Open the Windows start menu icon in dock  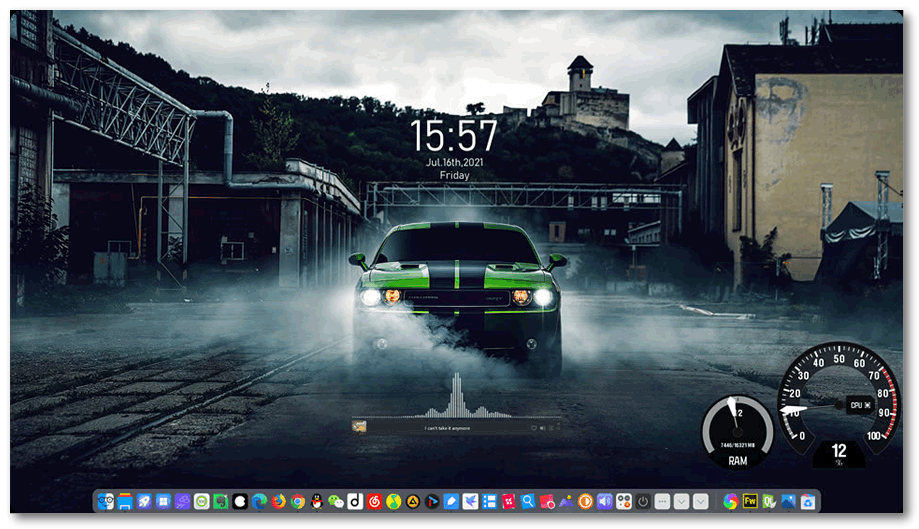(x=163, y=501)
